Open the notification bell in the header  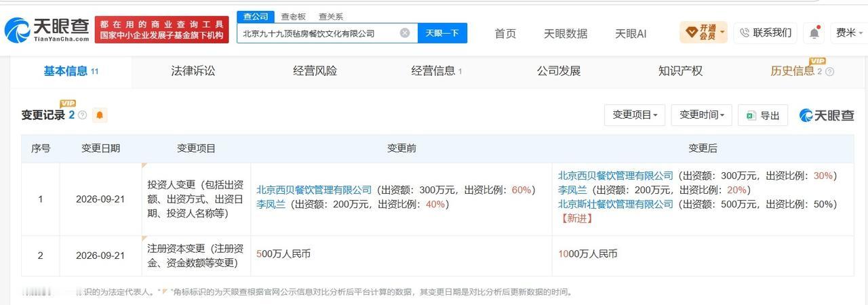[814, 33]
